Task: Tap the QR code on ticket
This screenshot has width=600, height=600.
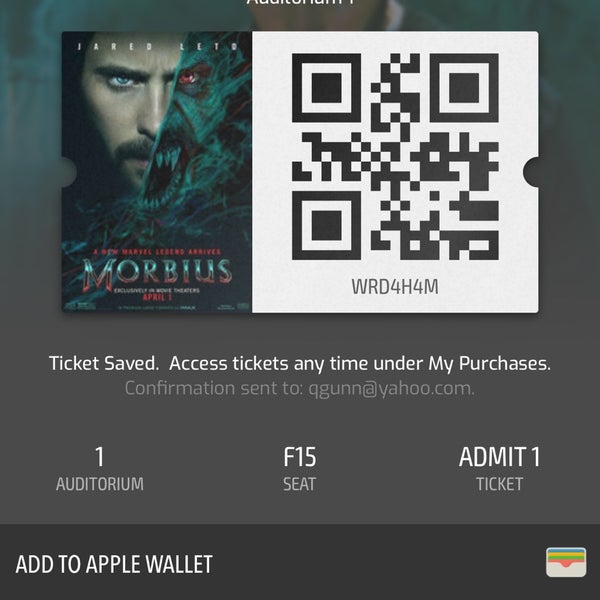Action: click(x=395, y=157)
